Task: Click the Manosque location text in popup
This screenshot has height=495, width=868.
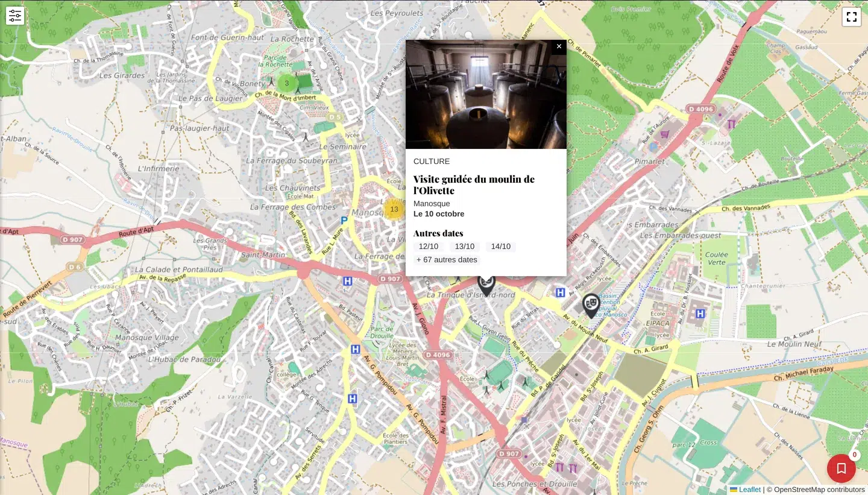Action: pos(432,204)
